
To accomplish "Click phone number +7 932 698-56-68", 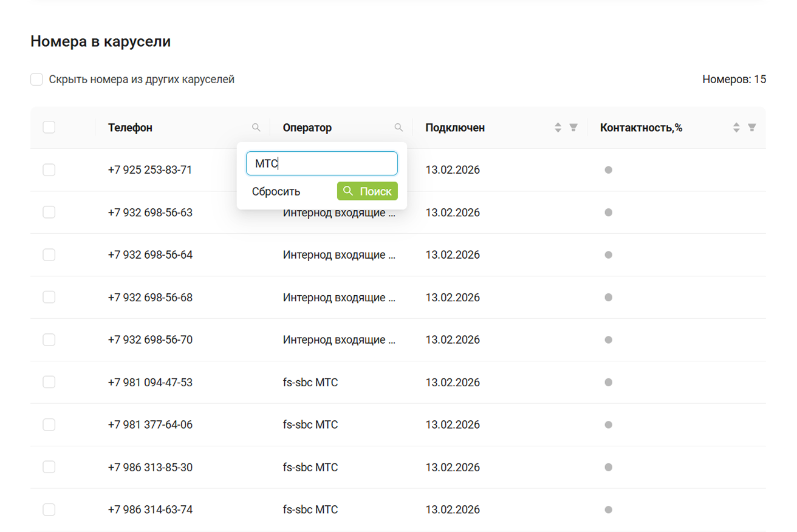I will (150, 298).
